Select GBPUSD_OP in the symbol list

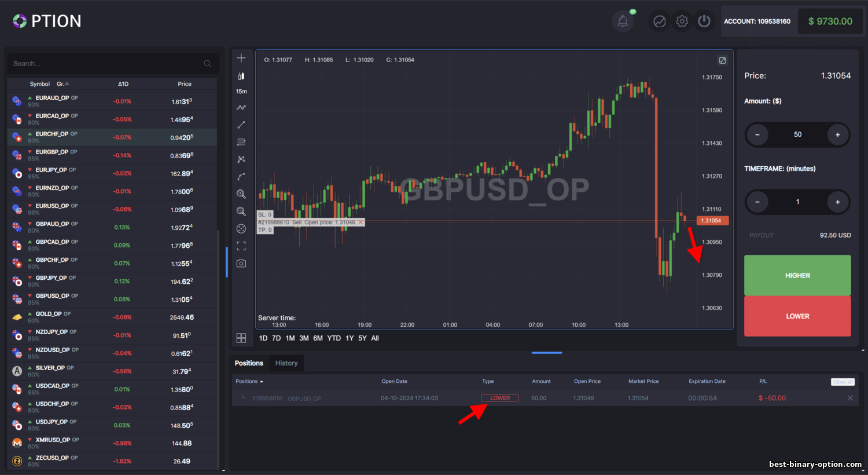[x=112, y=299]
